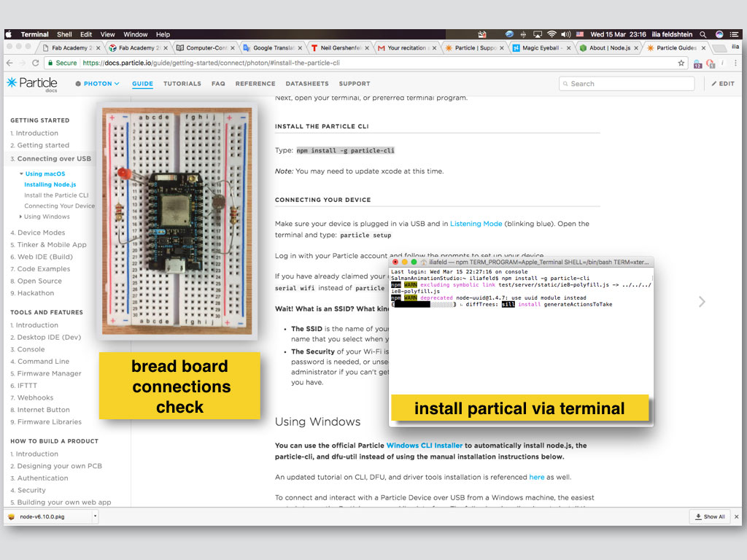Open Installing Node.js sidebar link
The height and width of the screenshot is (560, 747).
pyautogui.click(x=50, y=184)
